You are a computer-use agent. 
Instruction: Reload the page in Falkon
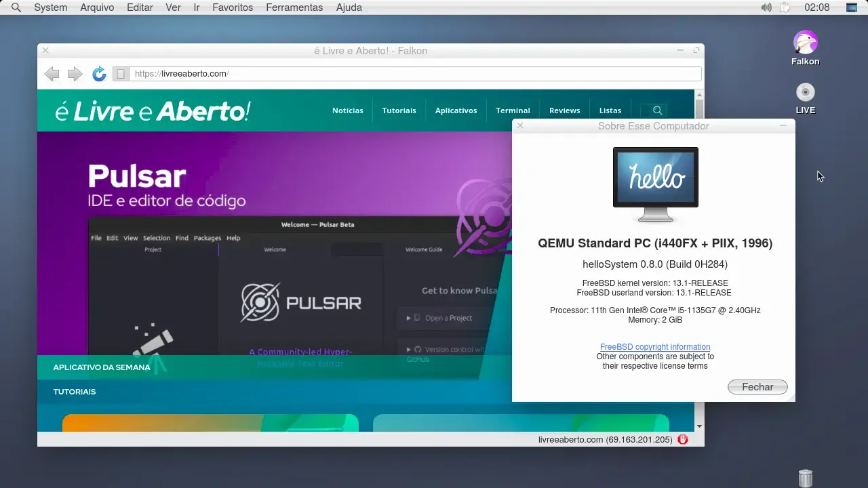tap(99, 74)
